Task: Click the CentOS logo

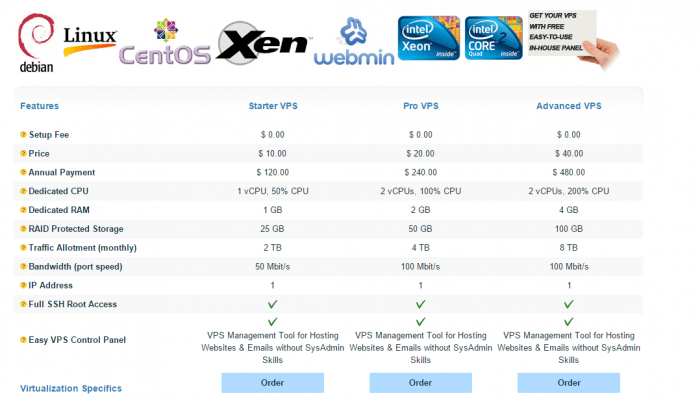Action: coord(165,42)
